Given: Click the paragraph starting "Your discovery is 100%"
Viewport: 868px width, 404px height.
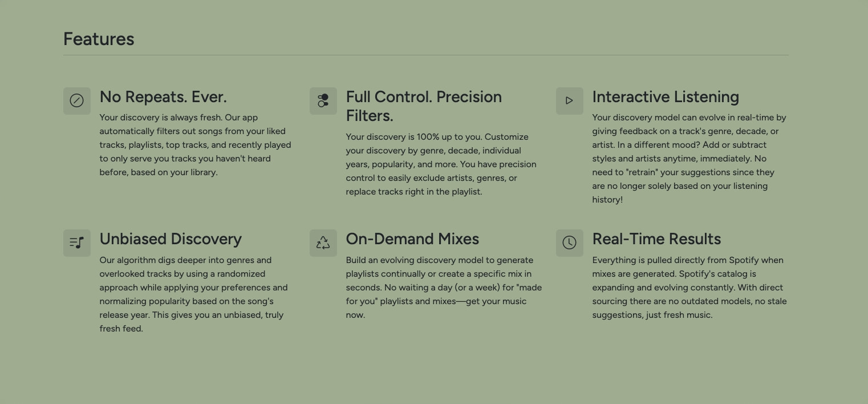Looking at the screenshot, I should click(x=441, y=164).
